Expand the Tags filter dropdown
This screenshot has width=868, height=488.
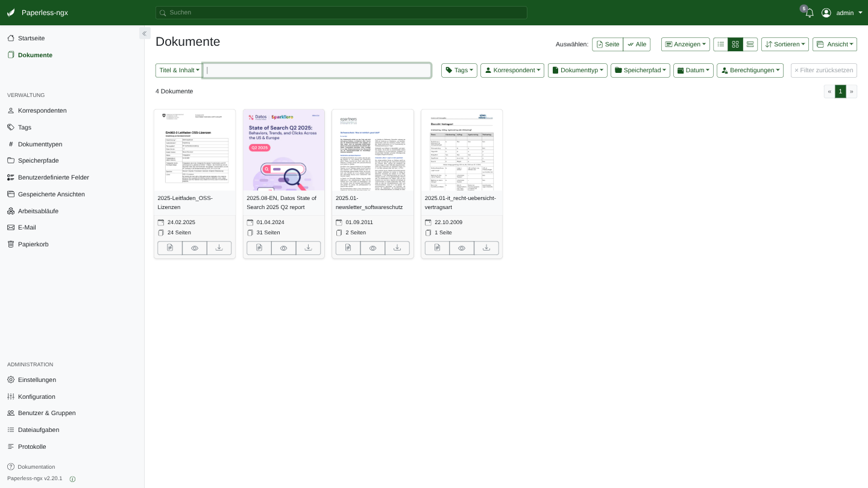tap(459, 70)
